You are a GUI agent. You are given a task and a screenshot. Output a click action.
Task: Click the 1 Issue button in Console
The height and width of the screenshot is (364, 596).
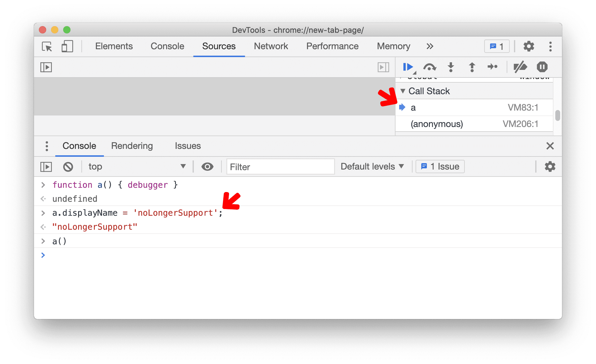click(438, 167)
